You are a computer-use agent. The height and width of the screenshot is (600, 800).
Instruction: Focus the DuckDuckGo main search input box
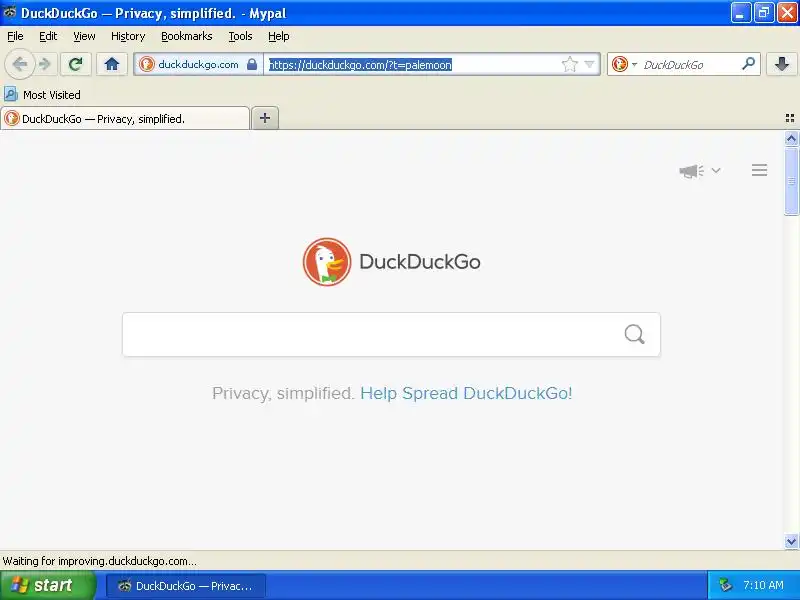tap(391, 335)
